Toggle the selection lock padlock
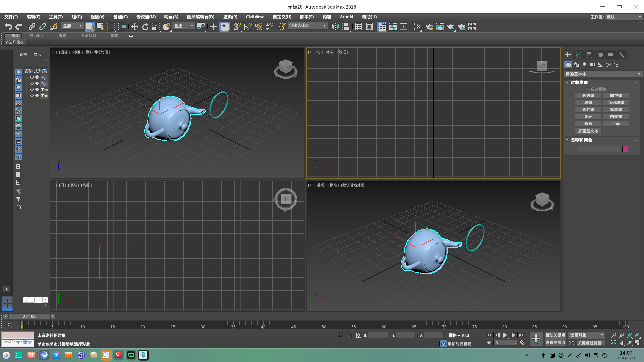The height and width of the screenshot is (362, 644). pos(350,335)
